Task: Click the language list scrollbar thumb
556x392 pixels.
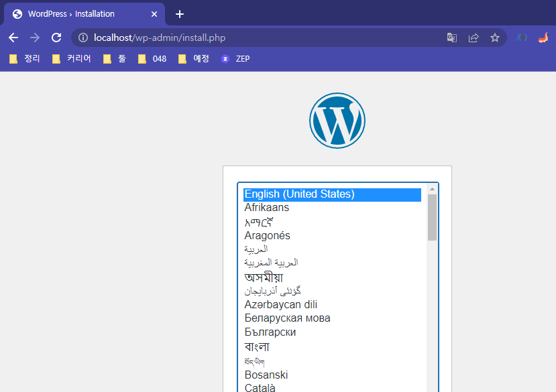Action: tap(432, 217)
